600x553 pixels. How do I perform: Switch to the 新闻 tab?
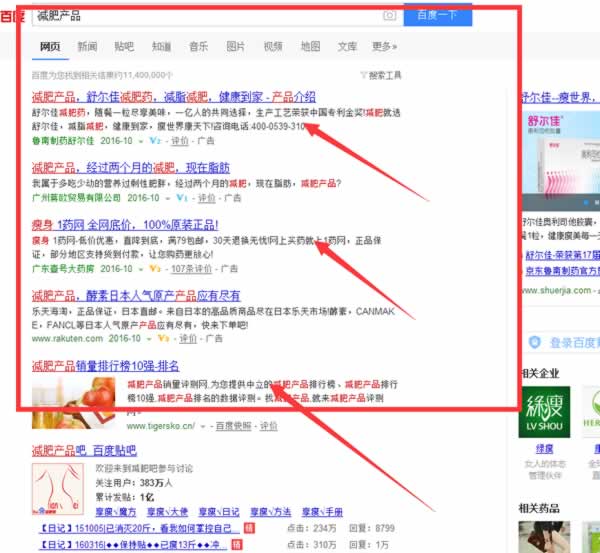point(87,47)
